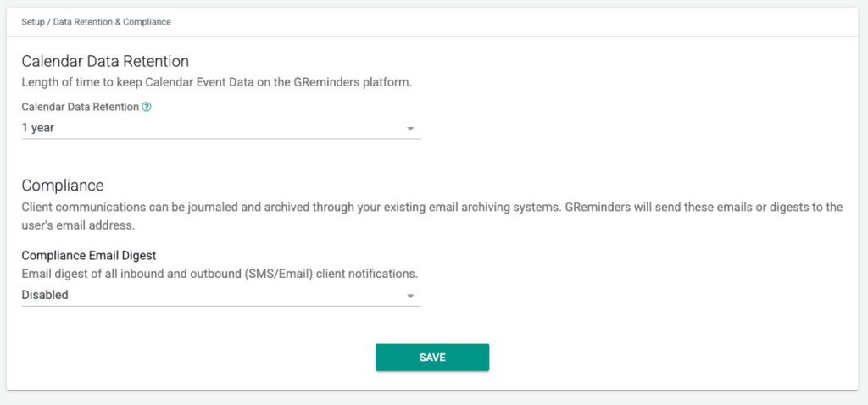
Task: Click the arrow on the 1 year dropdown
Action: (410, 129)
